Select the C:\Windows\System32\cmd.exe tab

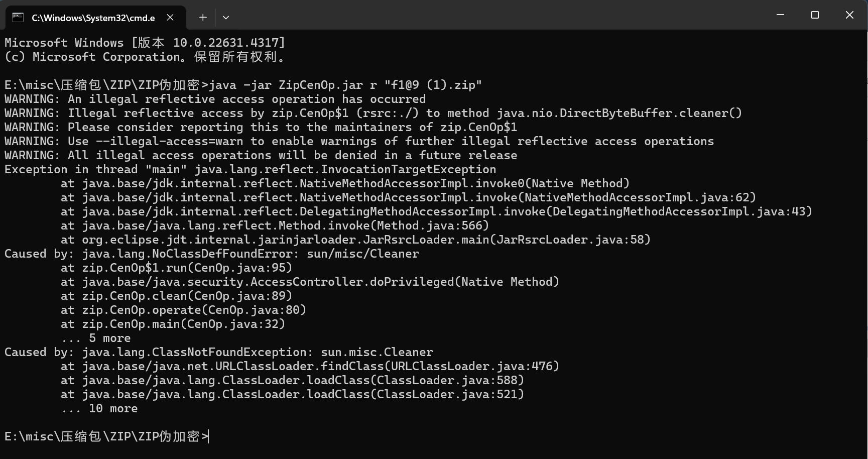coord(95,18)
